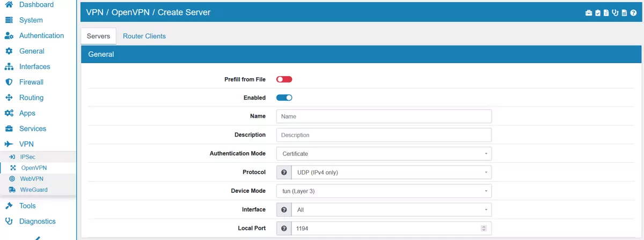644x240 pixels.
Task: Open the Authentication Mode dropdown showing Certificate
Action: click(x=384, y=154)
